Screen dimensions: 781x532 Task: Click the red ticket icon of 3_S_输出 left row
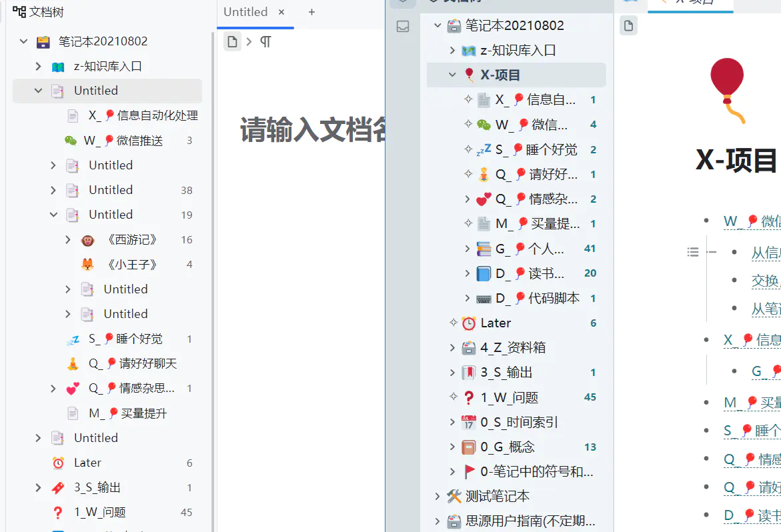(x=58, y=488)
